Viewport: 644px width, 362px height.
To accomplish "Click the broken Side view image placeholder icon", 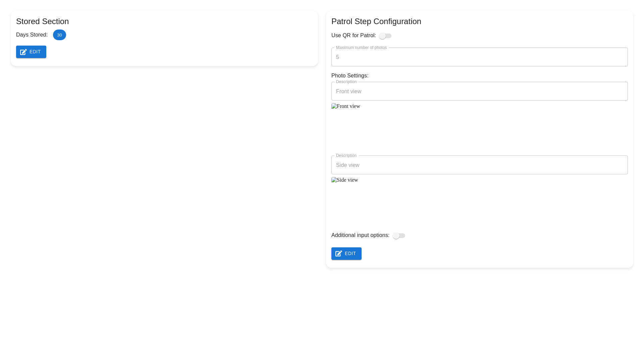I will pos(333,180).
